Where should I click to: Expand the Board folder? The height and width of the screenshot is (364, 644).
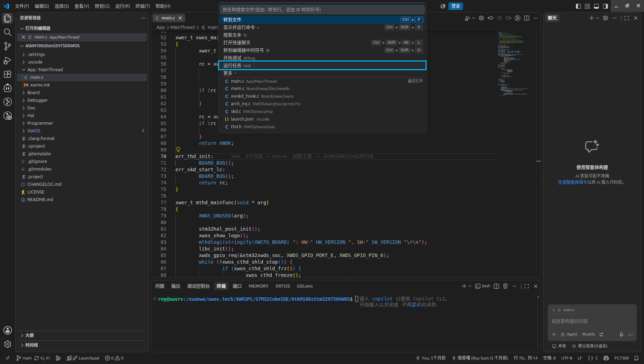click(x=82, y=93)
